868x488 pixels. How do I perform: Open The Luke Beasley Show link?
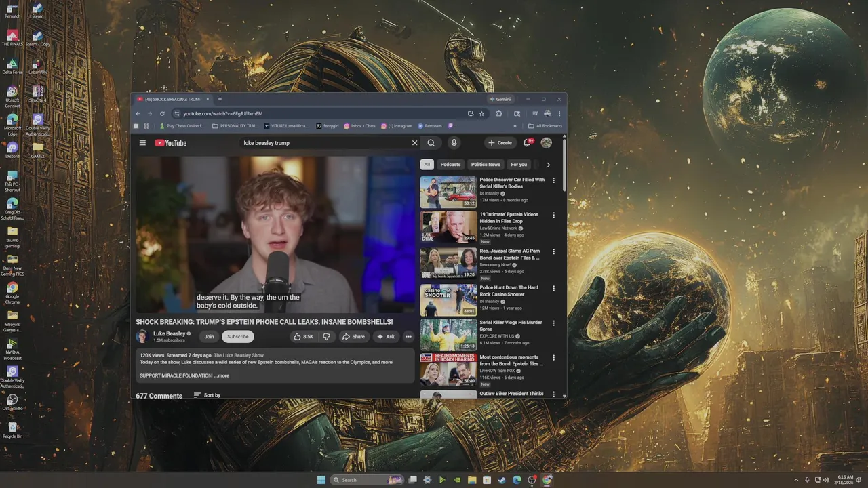click(x=239, y=355)
